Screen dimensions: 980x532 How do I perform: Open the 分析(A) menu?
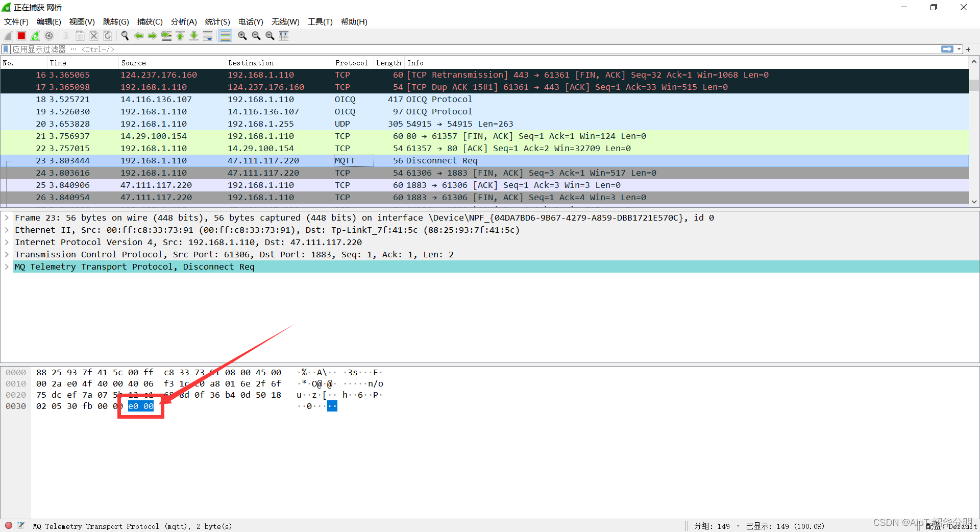coord(184,22)
